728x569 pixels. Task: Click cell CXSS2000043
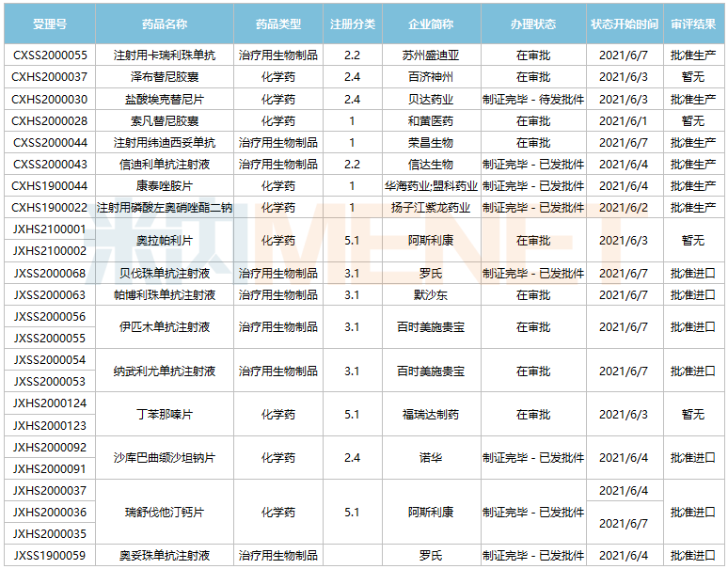coord(50,165)
